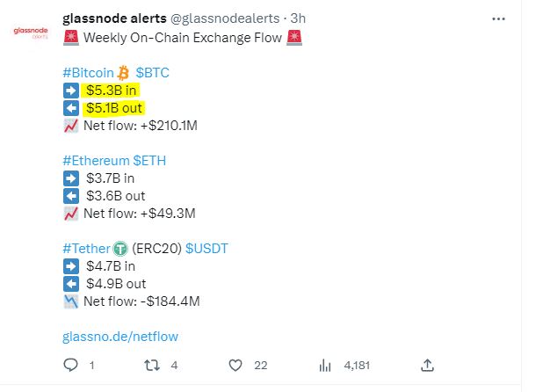Viewport: 536px width, 392px height.
Task: Click the 3h timestamp link
Action: (298, 18)
